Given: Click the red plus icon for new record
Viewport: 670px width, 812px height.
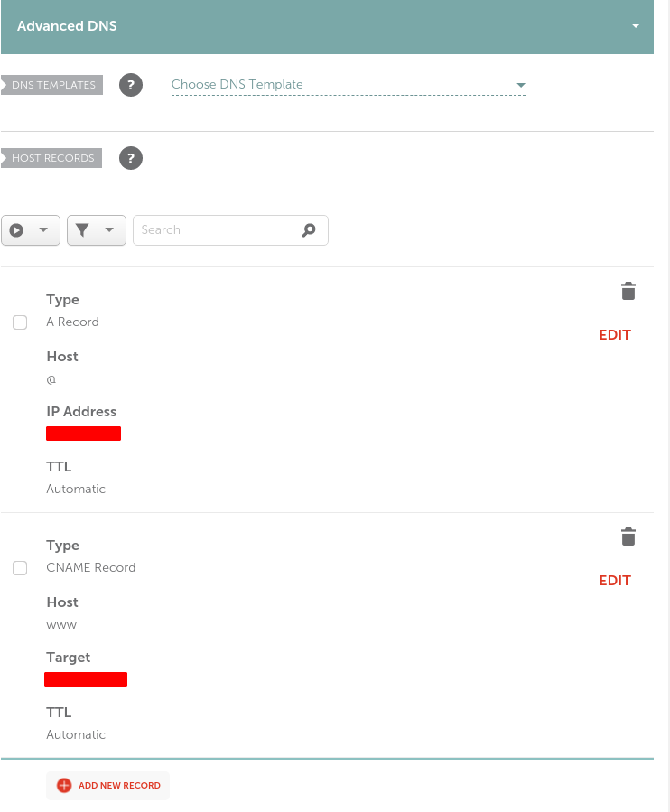Looking at the screenshot, I should [64, 785].
